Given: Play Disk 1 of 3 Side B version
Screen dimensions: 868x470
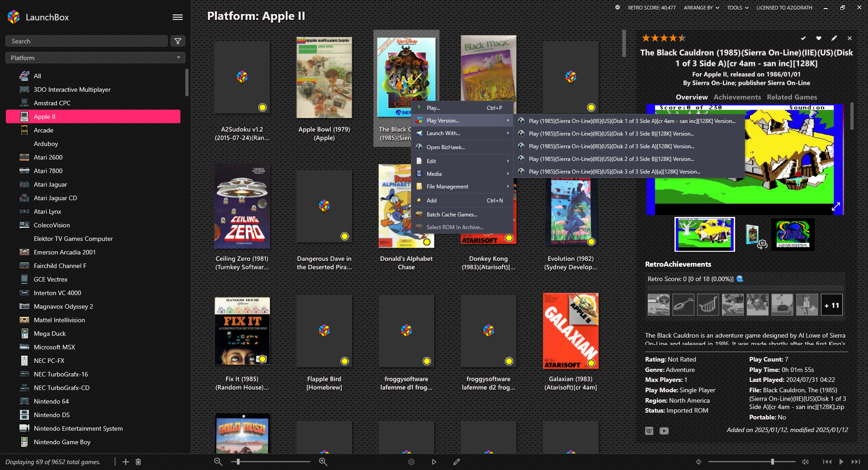Looking at the screenshot, I should pos(629,134).
